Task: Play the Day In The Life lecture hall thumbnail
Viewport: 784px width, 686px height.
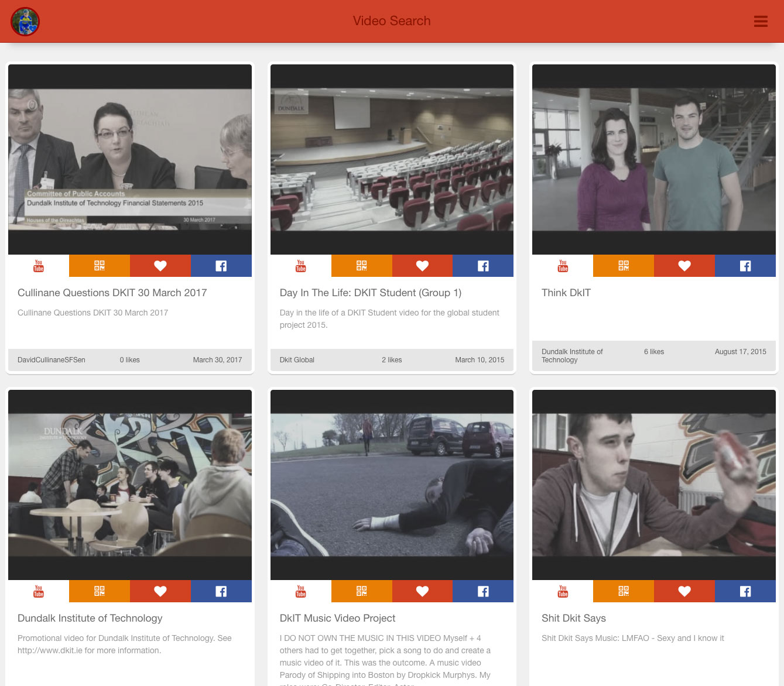Action: click(392, 159)
